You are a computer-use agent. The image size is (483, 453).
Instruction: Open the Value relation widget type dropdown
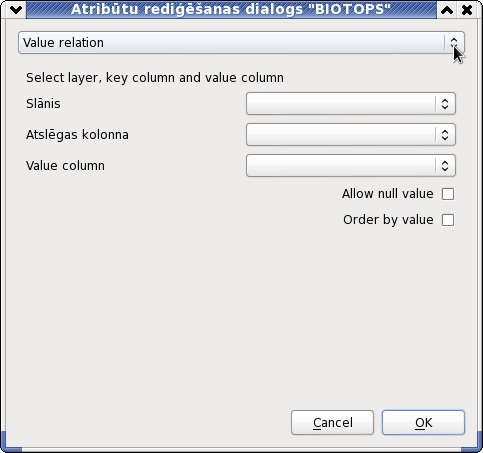coord(241,43)
